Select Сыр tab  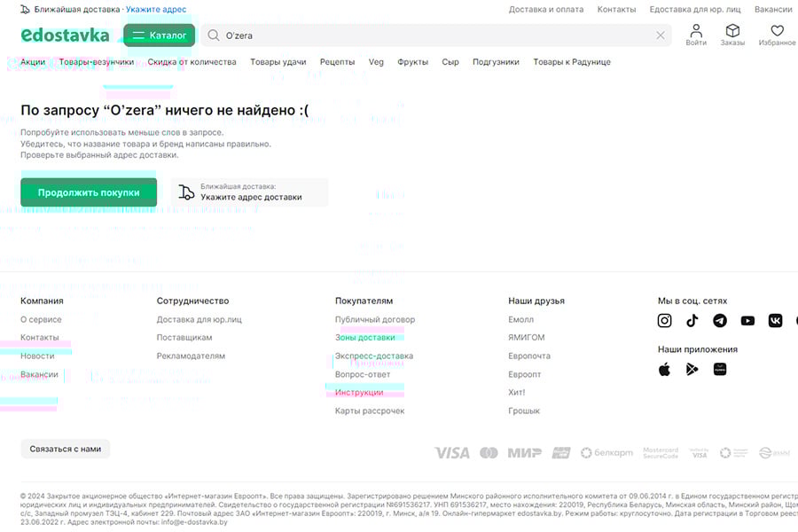450,61
